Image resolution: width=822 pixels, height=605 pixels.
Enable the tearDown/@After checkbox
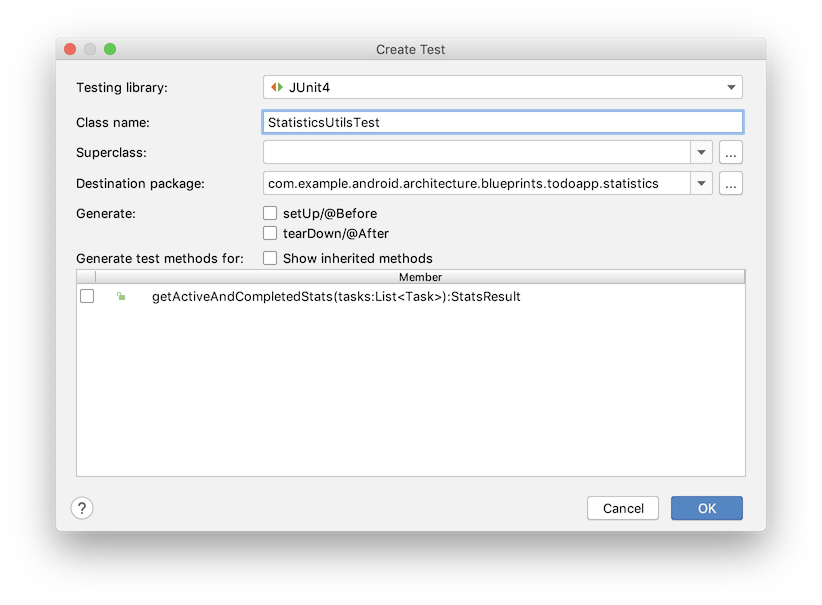(x=270, y=233)
